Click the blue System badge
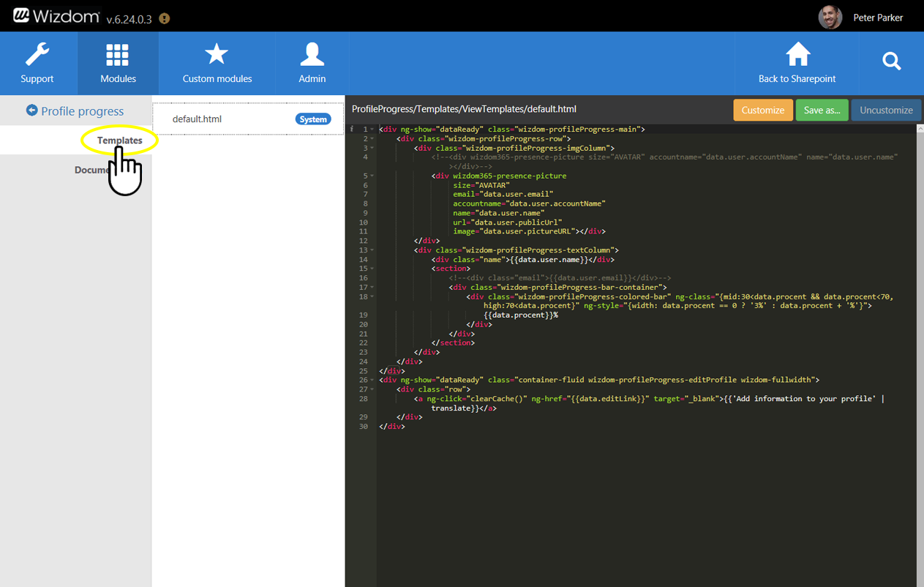The image size is (924, 587). 313,119
